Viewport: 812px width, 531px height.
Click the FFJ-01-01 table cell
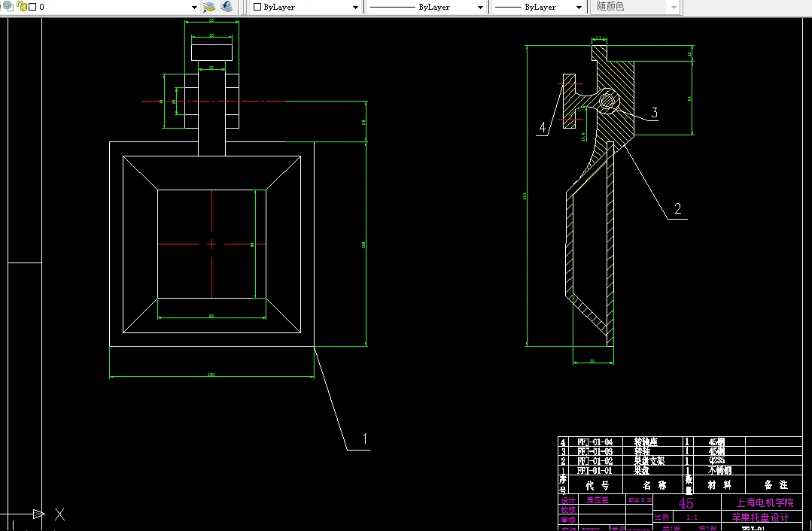595,470
